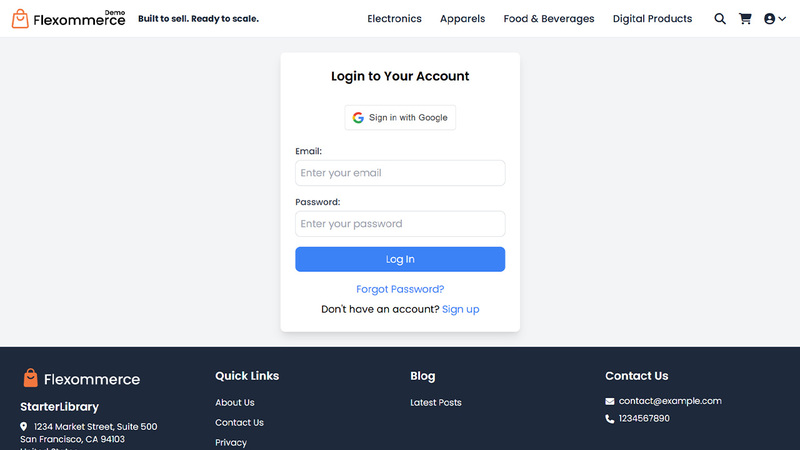Screen dimensions: 800x450
Task: Open the search magnifier icon
Action: [720, 19]
